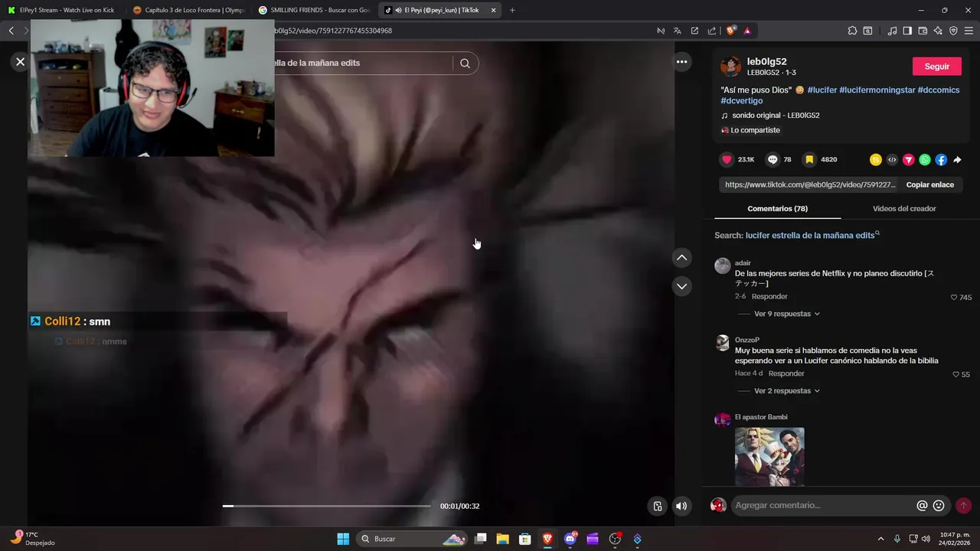Close the TikTok video viewer

pyautogui.click(x=20, y=62)
